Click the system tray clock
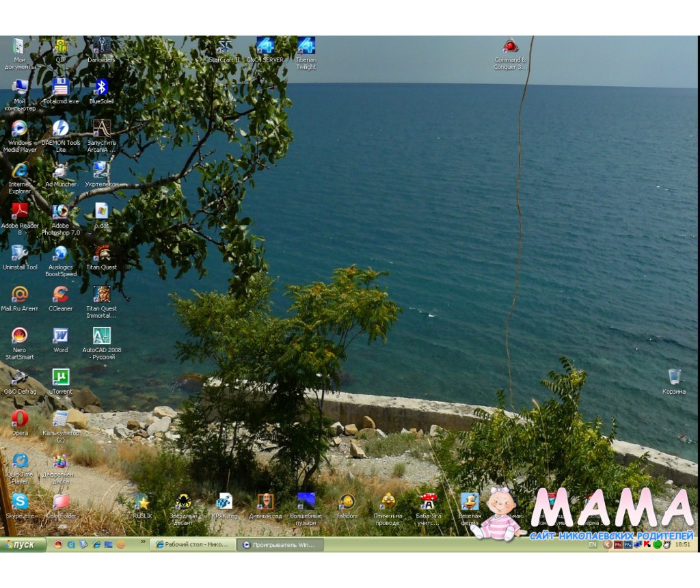Image resolution: width=700 pixels, height=588 pixels. 682,545
